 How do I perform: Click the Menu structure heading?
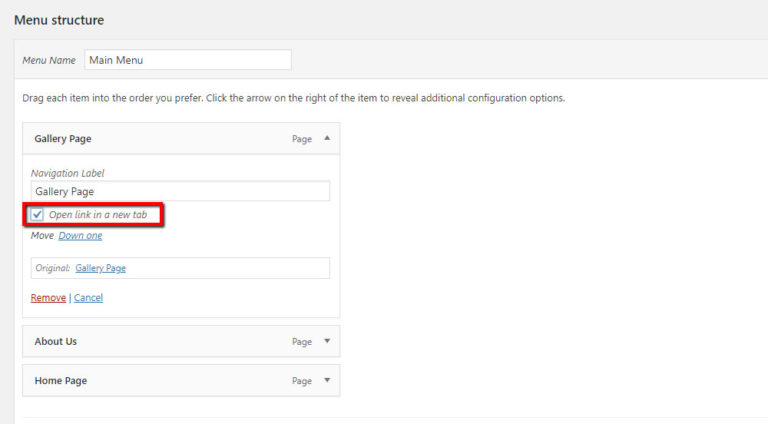coord(58,20)
